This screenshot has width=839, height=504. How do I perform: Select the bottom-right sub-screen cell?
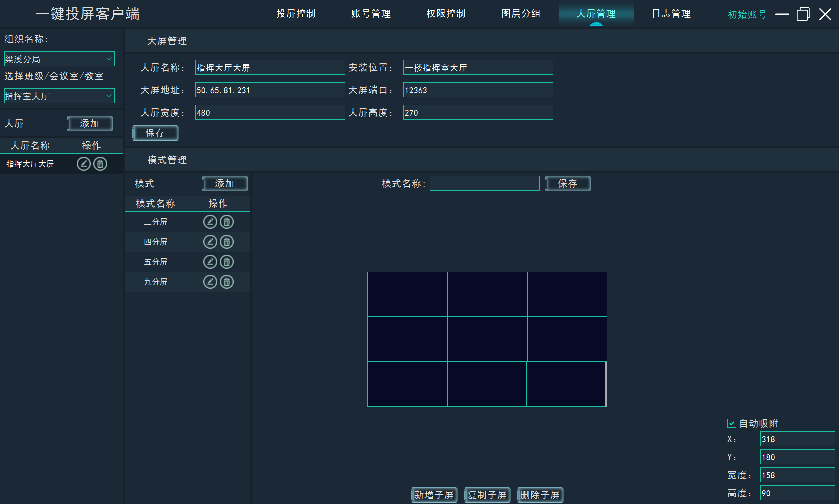click(566, 384)
